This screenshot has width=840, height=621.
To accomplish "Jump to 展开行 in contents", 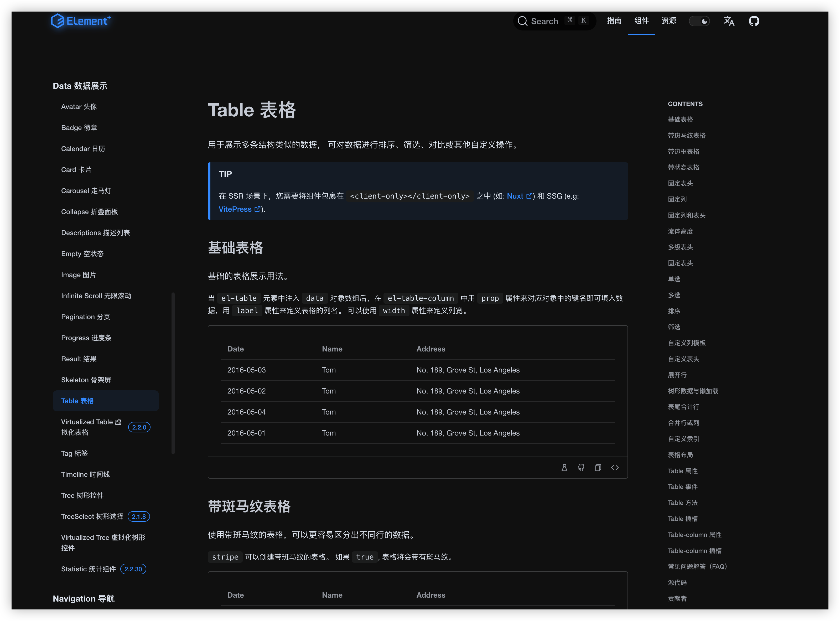I will pyautogui.click(x=677, y=375).
